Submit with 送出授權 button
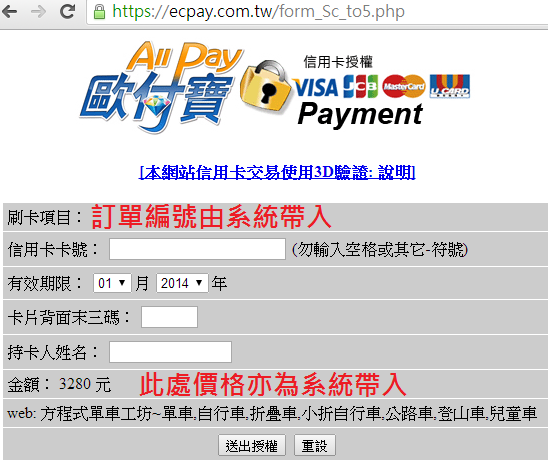Viewport: 548px width, 460px height. [252, 446]
